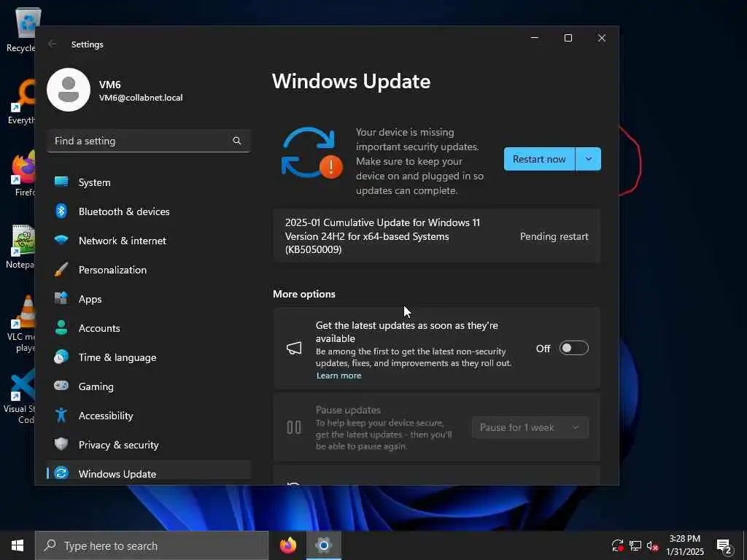The height and width of the screenshot is (560, 747).
Task: Open the Pause for 1 week dropdown
Action: 530,427
